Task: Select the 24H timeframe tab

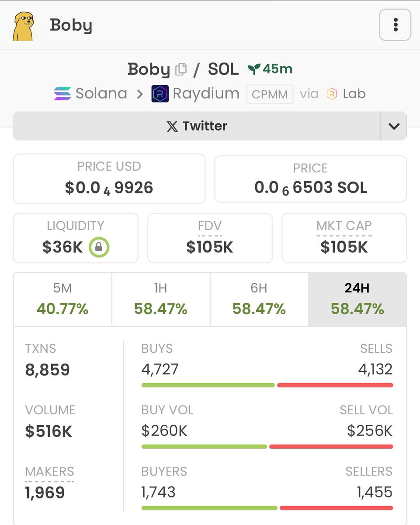Action: pyautogui.click(x=357, y=300)
